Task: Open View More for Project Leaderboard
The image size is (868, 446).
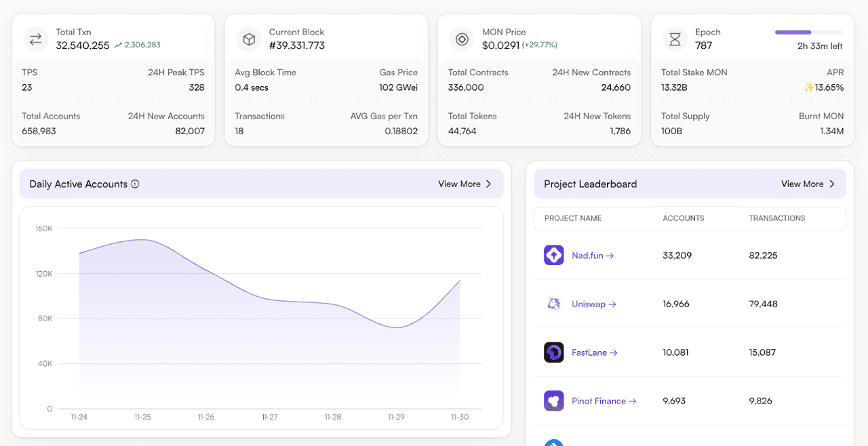Action: (808, 184)
